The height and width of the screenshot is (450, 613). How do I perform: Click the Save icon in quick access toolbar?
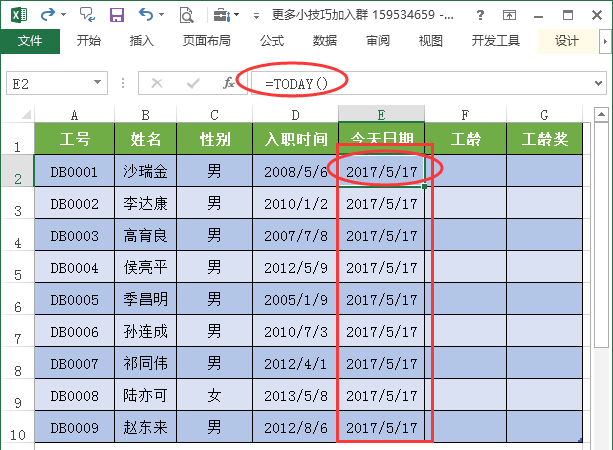click(x=117, y=15)
